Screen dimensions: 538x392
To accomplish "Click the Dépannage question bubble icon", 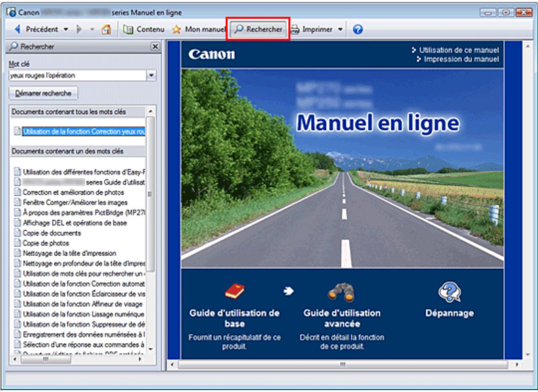I will coord(450,292).
